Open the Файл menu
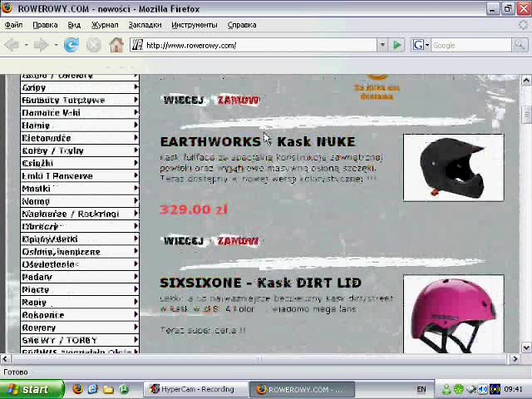 click(x=13, y=25)
